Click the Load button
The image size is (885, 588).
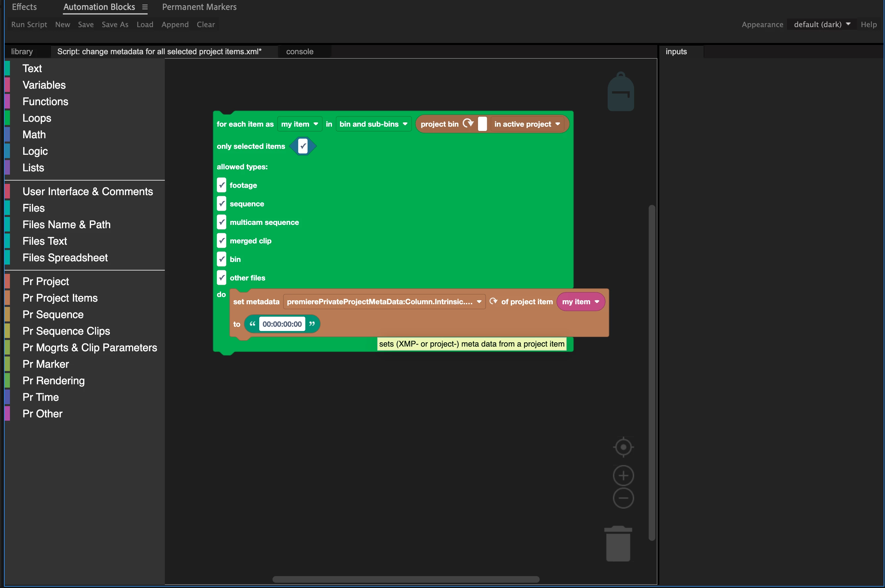pos(145,24)
